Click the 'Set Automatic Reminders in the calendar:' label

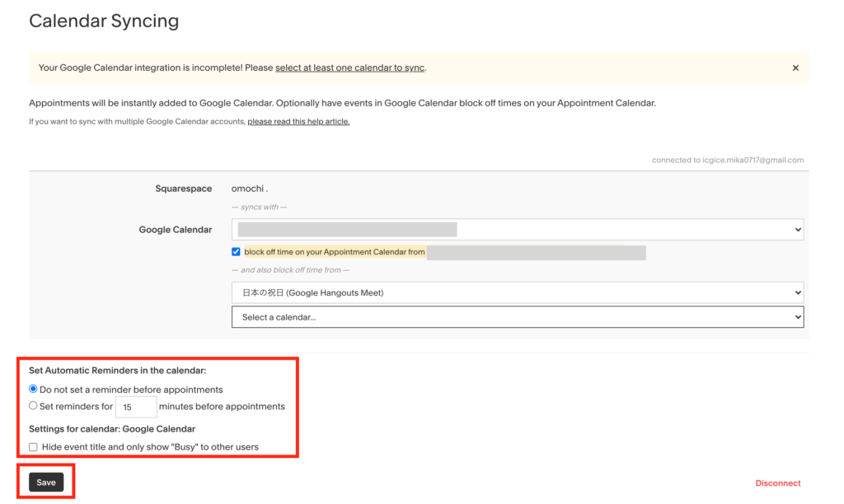click(117, 370)
